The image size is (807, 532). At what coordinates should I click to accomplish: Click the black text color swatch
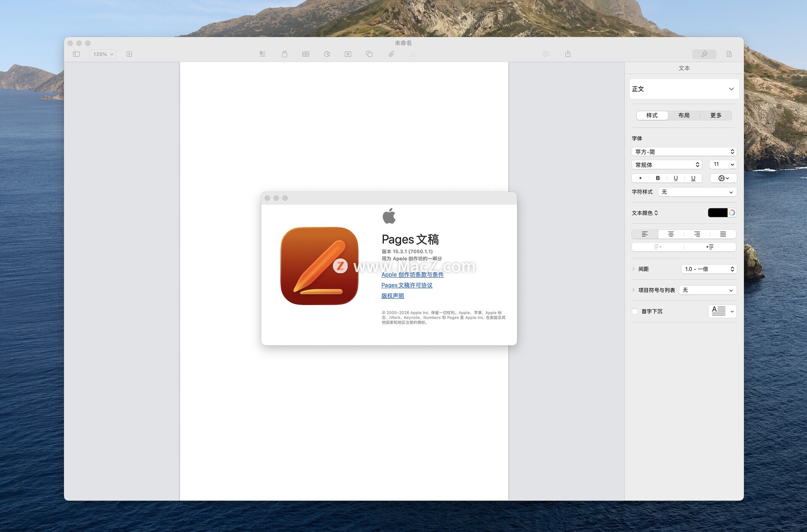coord(717,213)
